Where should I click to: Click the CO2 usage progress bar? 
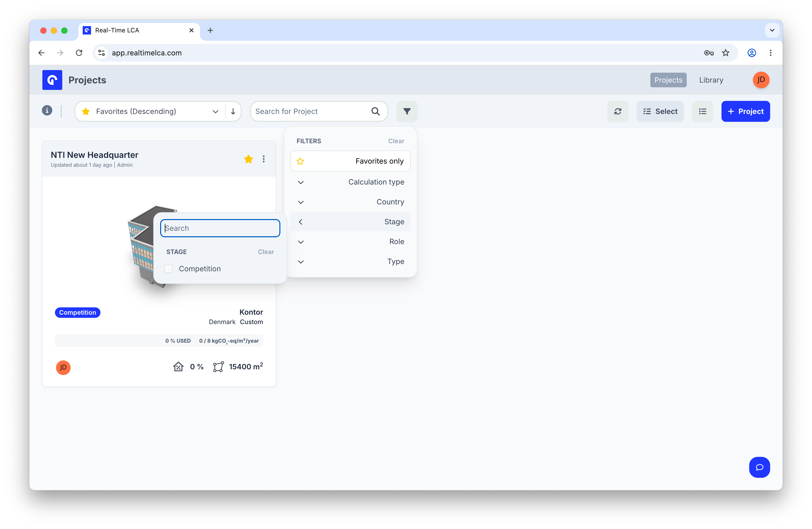coord(159,341)
